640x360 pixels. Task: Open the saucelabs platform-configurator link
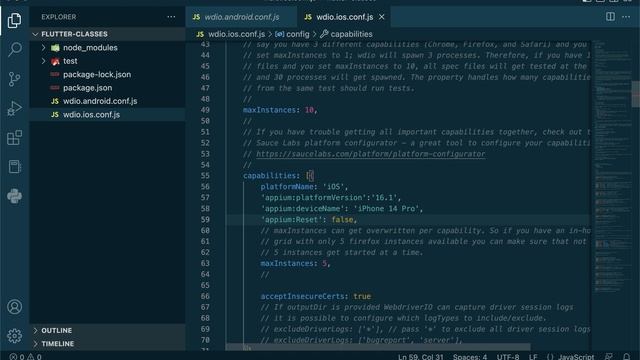[371, 154]
